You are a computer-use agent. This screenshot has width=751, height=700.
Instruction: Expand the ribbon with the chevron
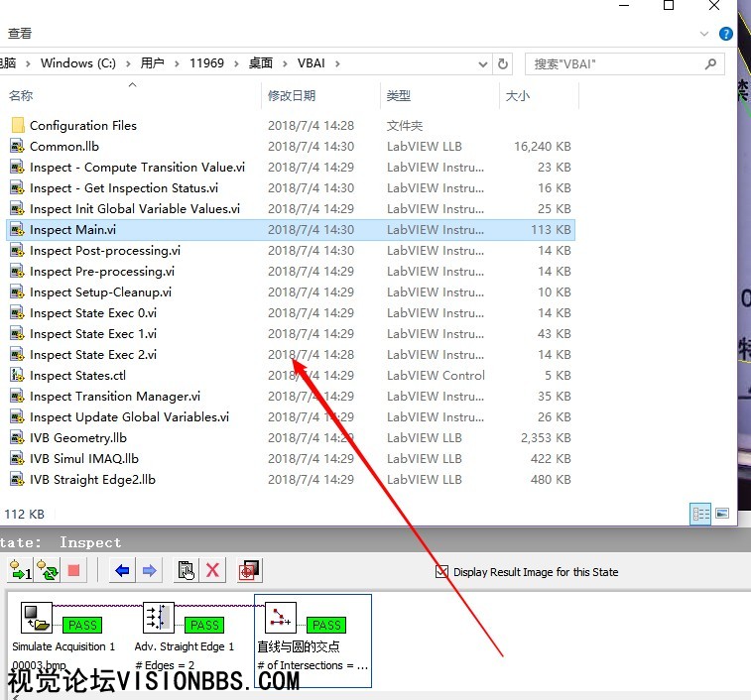tap(704, 34)
